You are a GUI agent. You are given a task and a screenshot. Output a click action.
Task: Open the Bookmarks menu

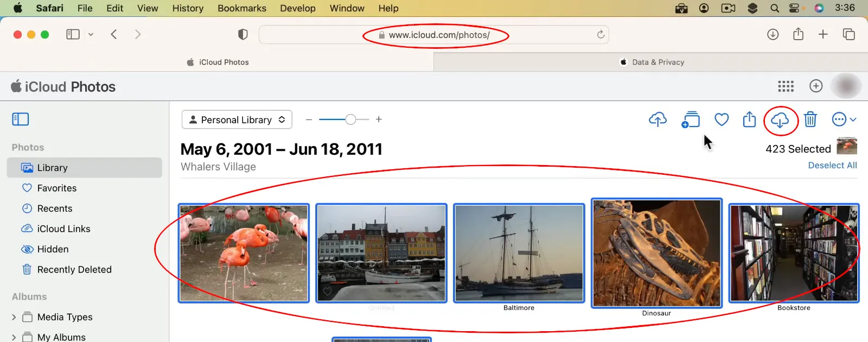241,8
